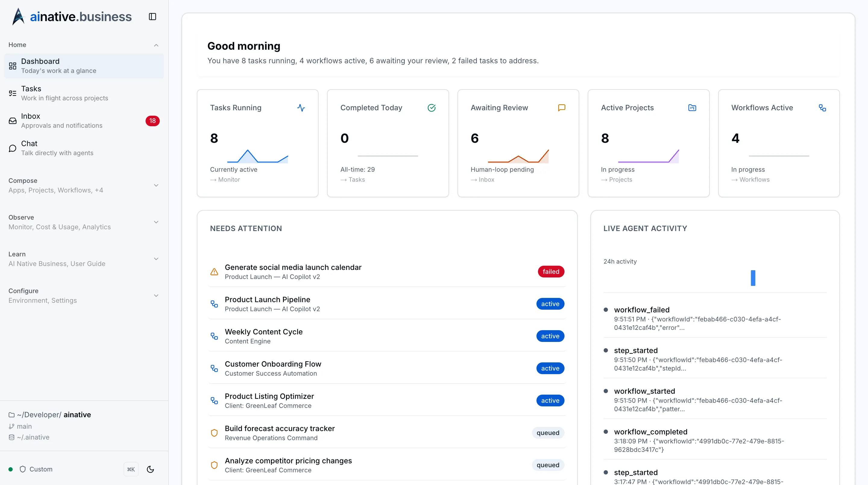This screenshot has height=485, width=868.
Task: Click the Active Projects sparkline chart
Action: pos(648,156)
